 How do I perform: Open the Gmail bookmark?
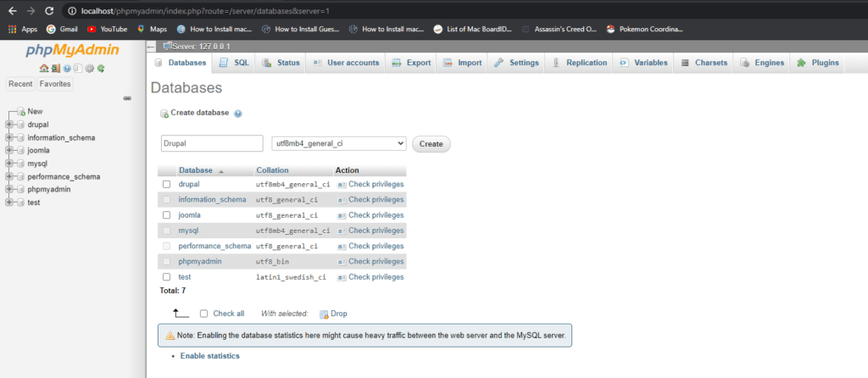pyautogui.click(x=62, y=30)
